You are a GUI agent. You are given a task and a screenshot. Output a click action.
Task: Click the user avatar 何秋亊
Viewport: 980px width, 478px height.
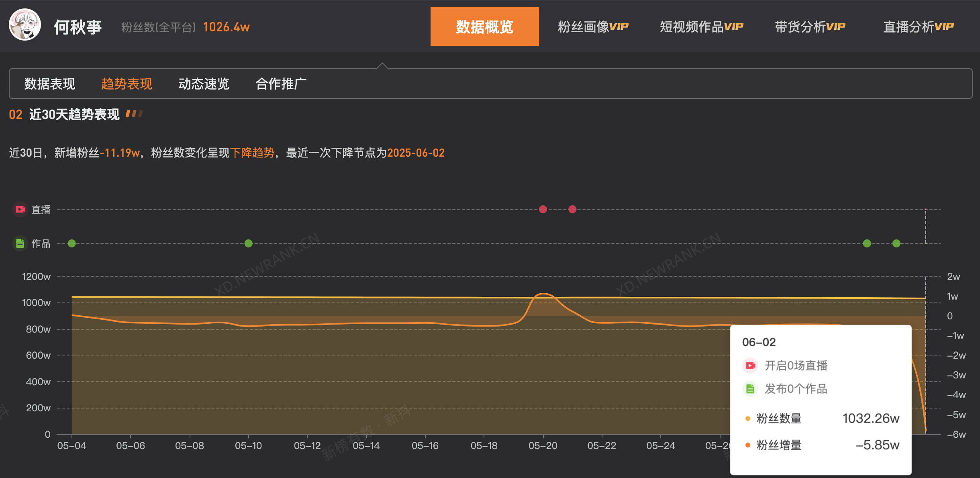(25, 25)
